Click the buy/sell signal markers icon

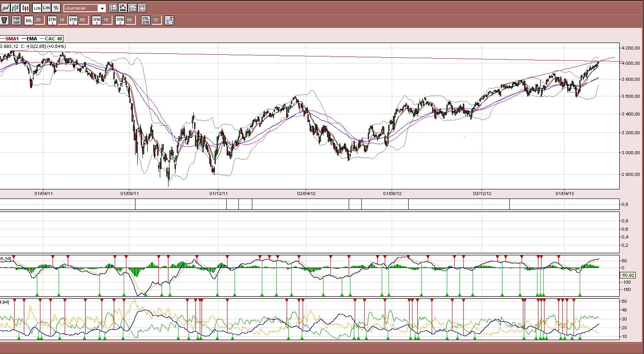tap(169, 20)
